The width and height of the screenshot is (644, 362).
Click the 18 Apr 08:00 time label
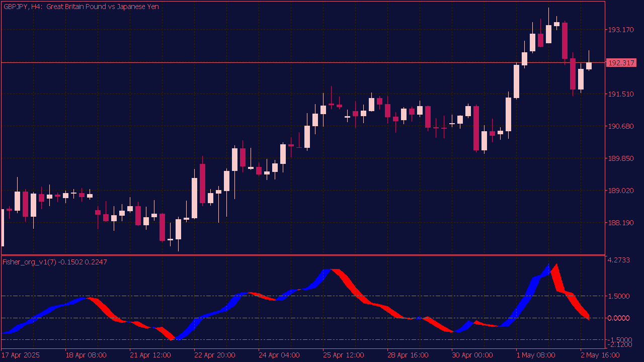pos(86,355)
